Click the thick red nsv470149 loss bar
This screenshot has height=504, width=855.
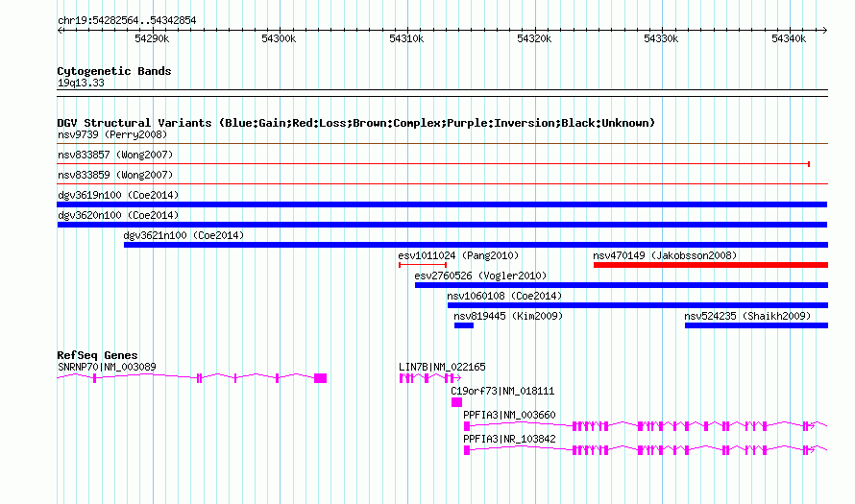[711, 265]
